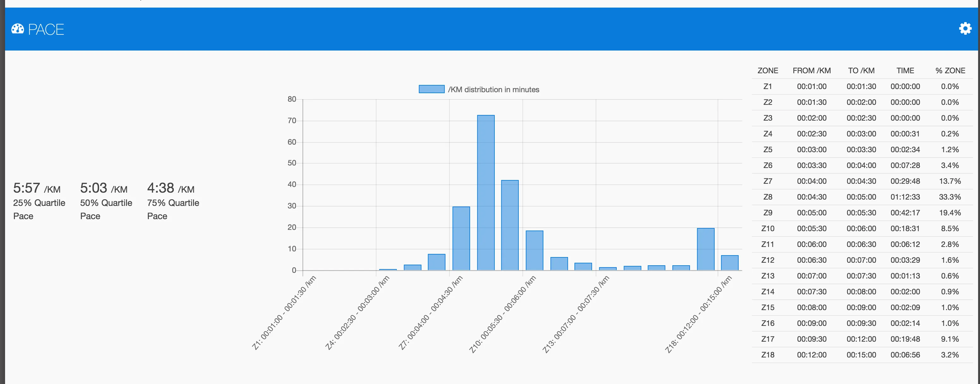Viewport: 980px width, 384px height.
Task: Click the ZONE column header
Action: click(x=767, y=71)
